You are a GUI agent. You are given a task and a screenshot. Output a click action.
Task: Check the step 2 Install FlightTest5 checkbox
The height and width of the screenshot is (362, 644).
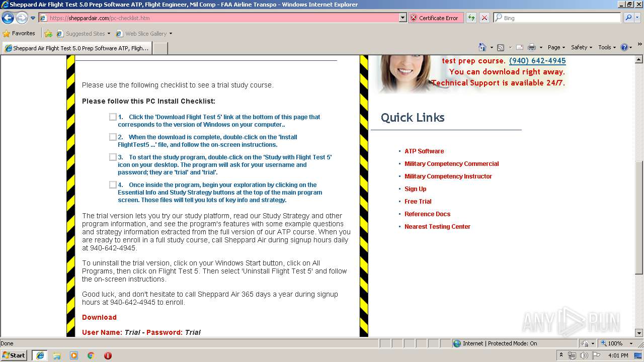[x=113, y=137]
